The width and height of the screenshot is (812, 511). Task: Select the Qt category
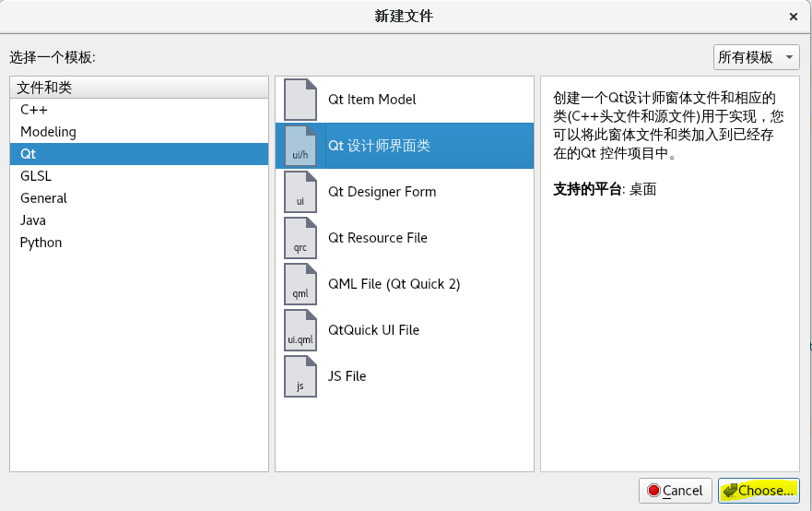pos(139,154)
